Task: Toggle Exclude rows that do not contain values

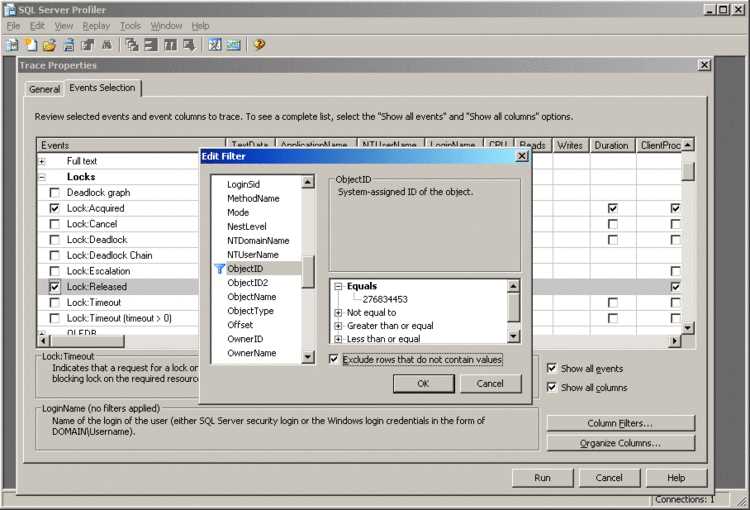Action: (334, 359)
